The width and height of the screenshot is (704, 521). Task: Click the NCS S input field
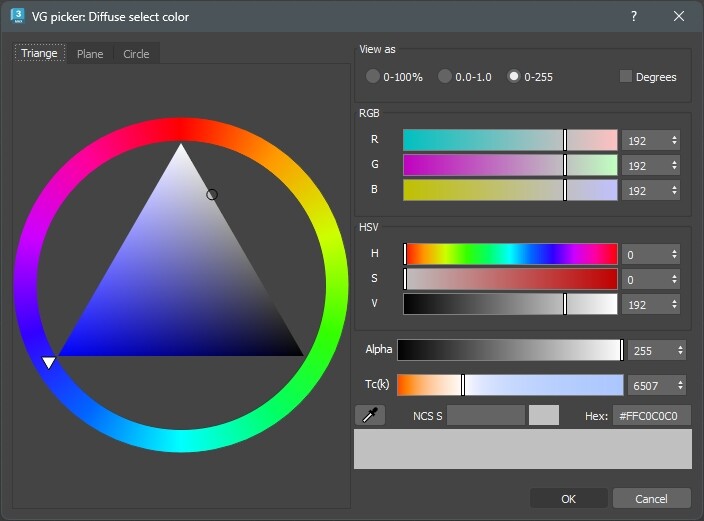click(485, 415)
